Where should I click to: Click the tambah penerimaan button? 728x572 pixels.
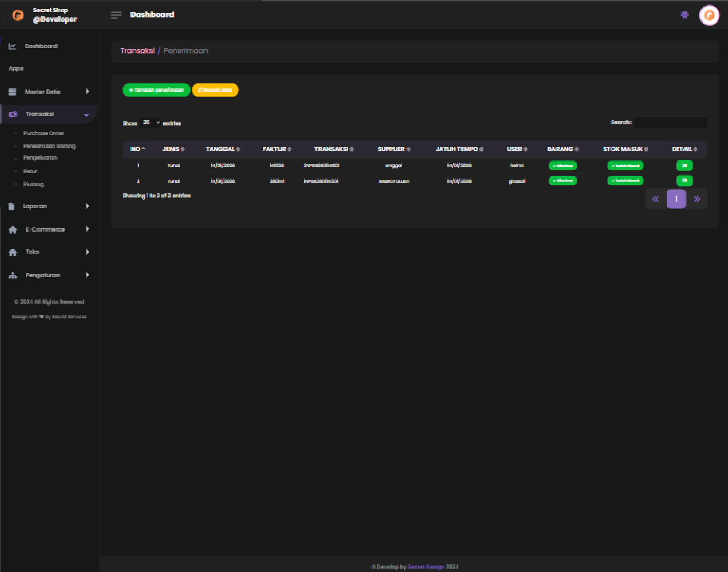tap(156, 90)
